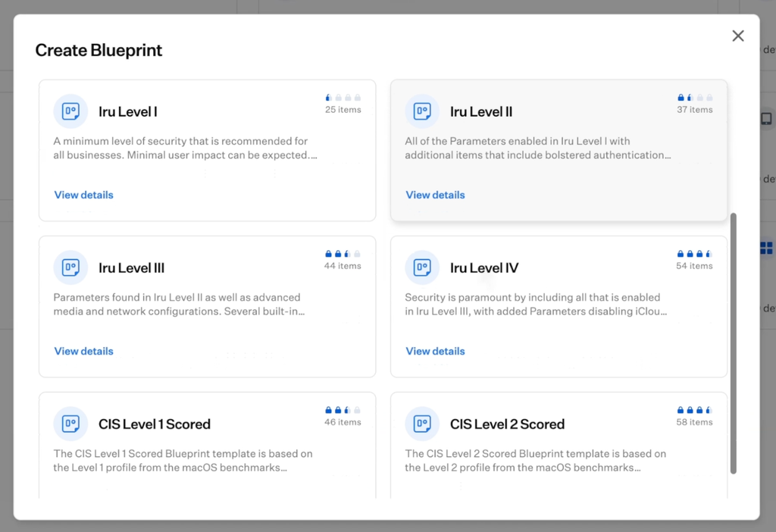Click the tablet device icon behind the dialog
This screenshot has height=532, width=776.
tap(766, 119)
